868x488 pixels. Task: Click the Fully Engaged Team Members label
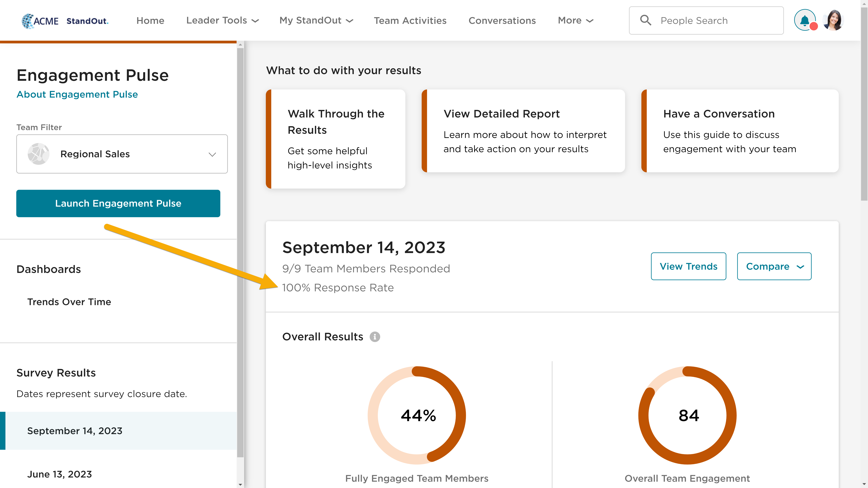pos(417,479)
